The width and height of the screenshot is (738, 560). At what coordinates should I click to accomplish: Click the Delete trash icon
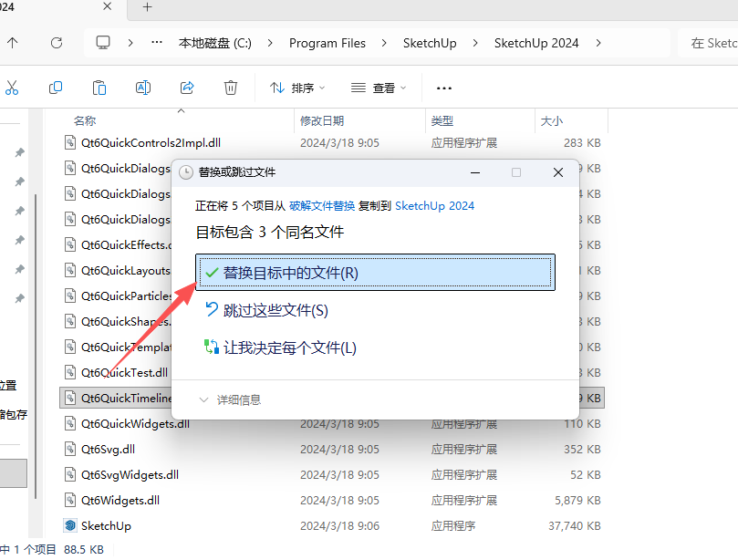[x=230, y=87]
